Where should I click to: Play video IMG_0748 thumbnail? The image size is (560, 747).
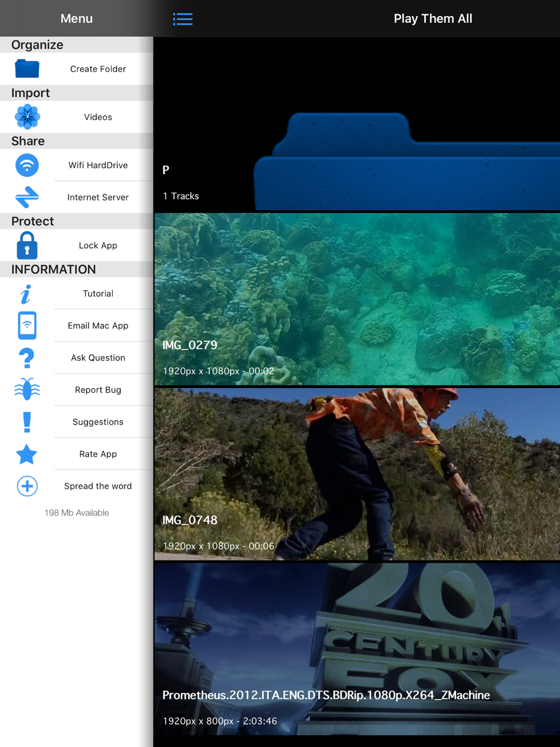click(357, 474)
